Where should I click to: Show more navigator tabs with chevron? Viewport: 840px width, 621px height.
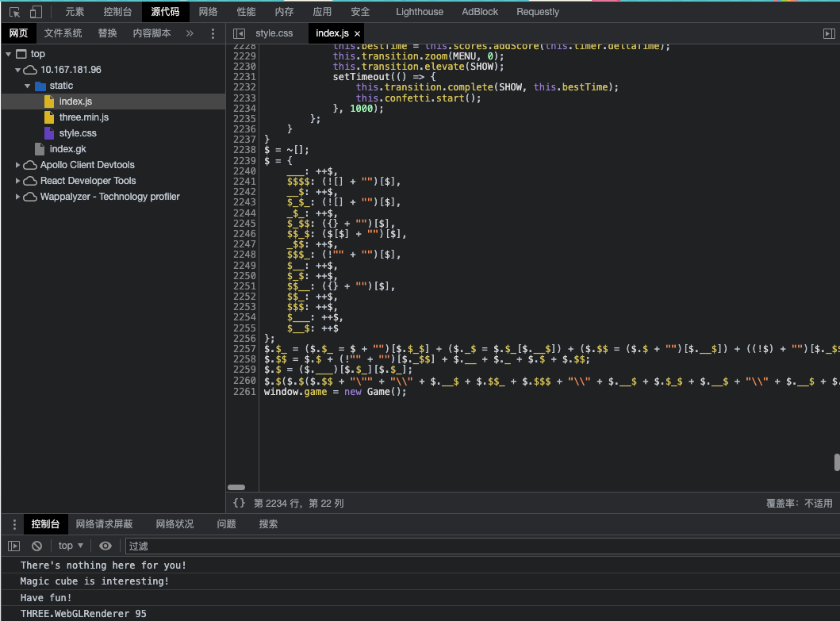pos(190,33)
